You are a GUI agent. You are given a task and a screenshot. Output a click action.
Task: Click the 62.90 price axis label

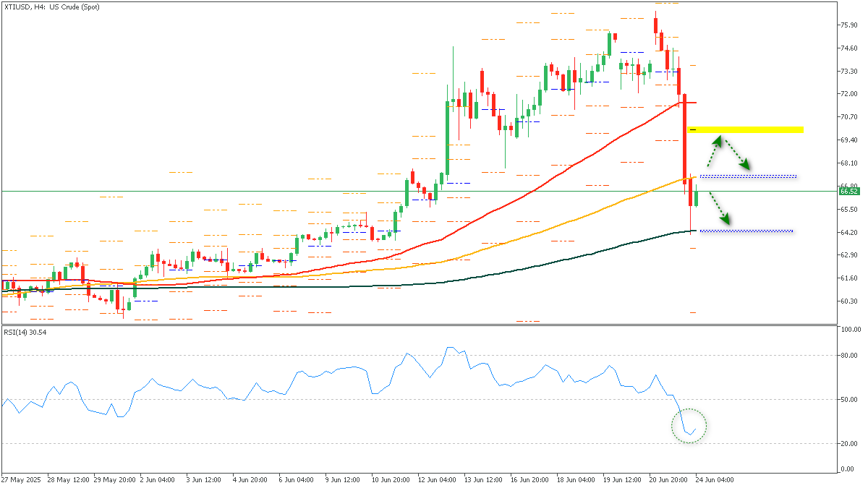point(848,255)
